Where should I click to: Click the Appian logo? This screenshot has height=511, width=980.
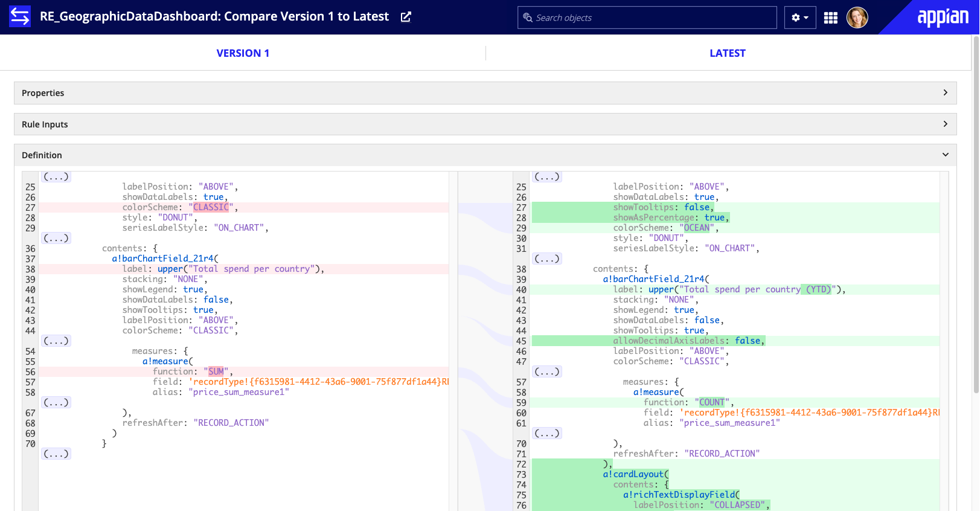[x=943, y=18]
